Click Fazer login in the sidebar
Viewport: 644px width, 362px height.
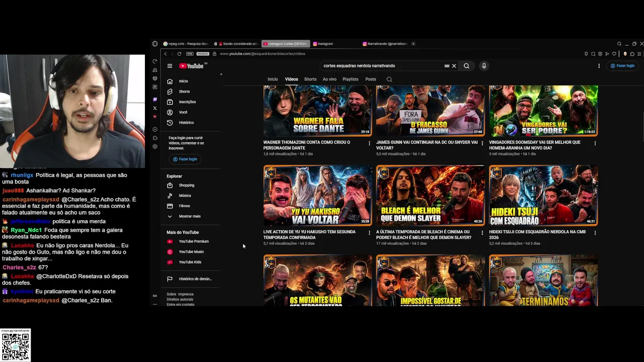[185, 159]
